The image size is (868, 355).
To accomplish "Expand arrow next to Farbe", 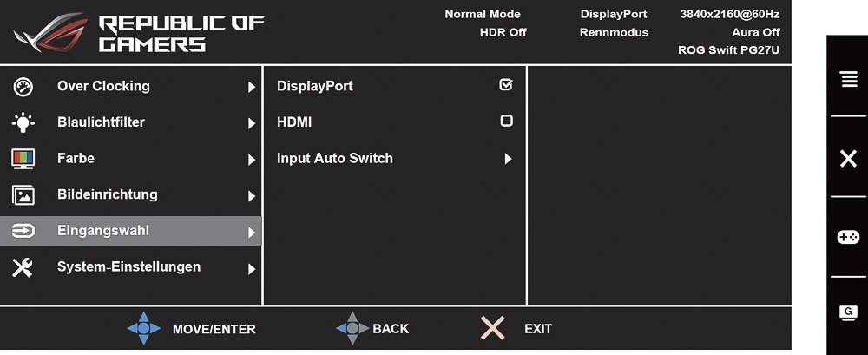I will tap(252, 160).
